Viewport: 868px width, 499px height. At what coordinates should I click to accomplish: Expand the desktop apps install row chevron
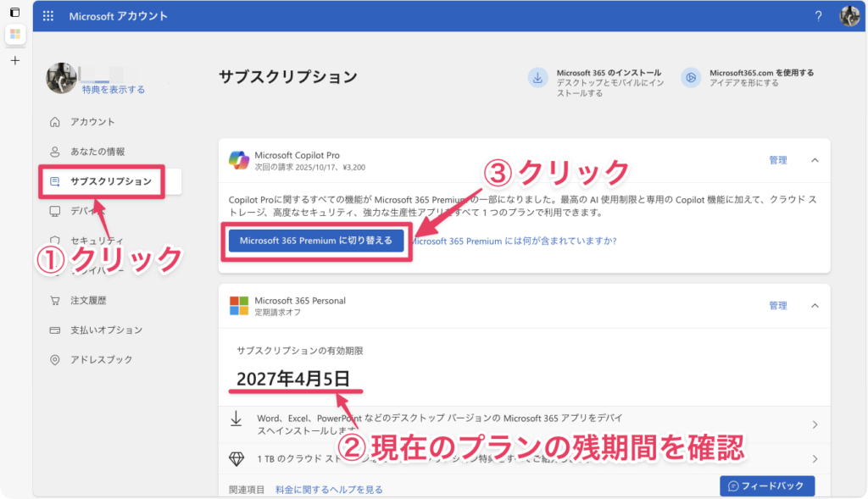click(815, 424)
